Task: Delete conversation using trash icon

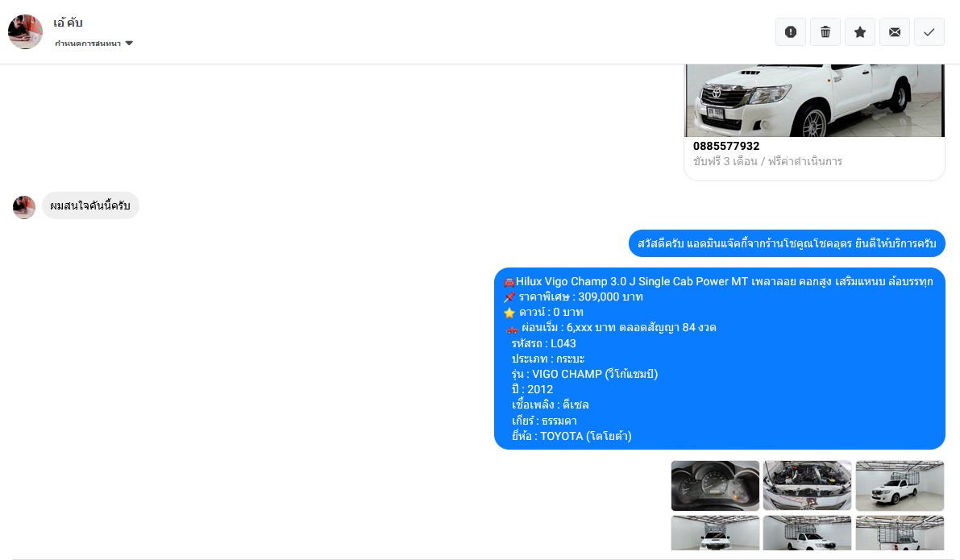Action: click(x=825, y=31)
